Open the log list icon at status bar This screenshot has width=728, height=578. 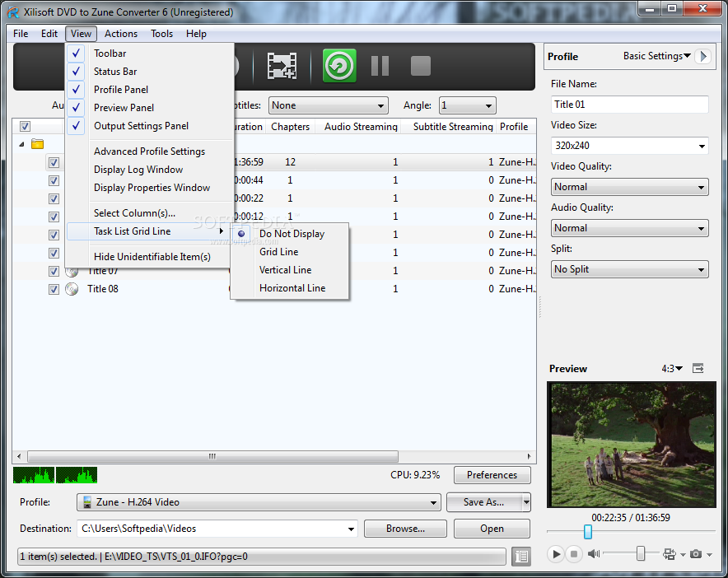pos(521,556)
